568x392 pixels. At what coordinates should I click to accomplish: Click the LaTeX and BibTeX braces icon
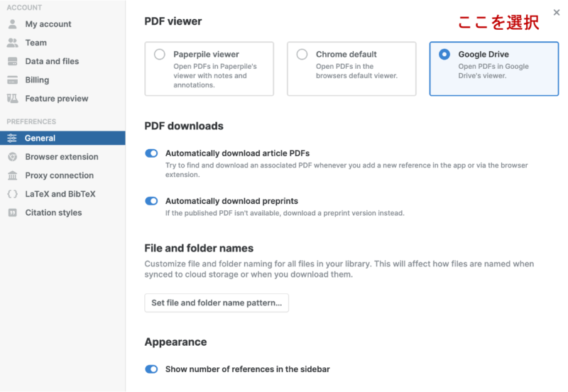(12, 194)
